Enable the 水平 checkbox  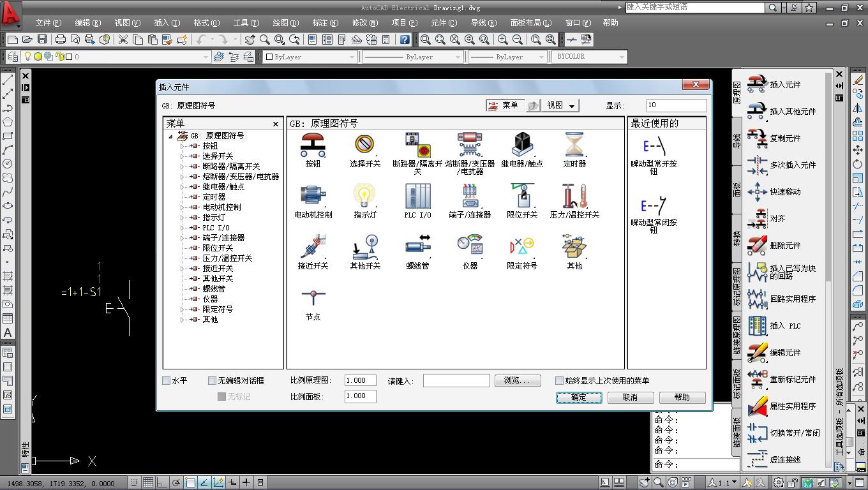click(167, 380)
